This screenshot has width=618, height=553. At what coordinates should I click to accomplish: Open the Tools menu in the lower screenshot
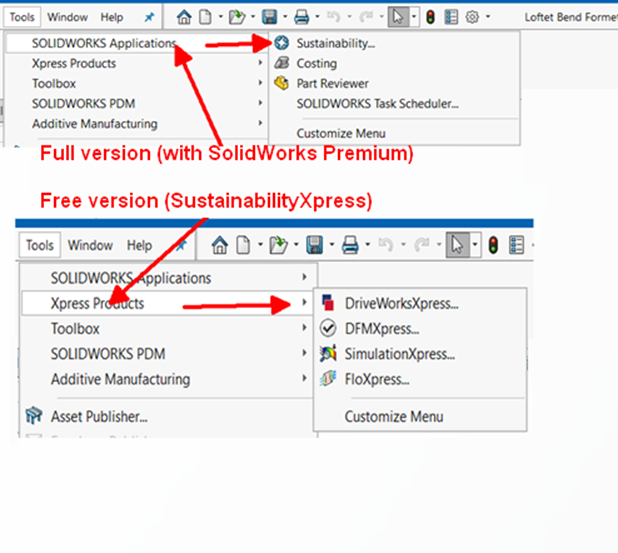(x=40, y=245)
